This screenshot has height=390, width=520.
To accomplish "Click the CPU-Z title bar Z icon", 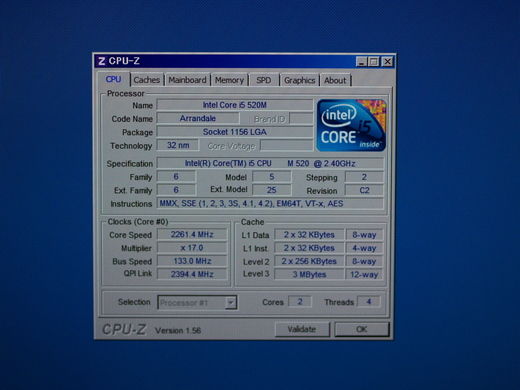I will tap(102, 61).
